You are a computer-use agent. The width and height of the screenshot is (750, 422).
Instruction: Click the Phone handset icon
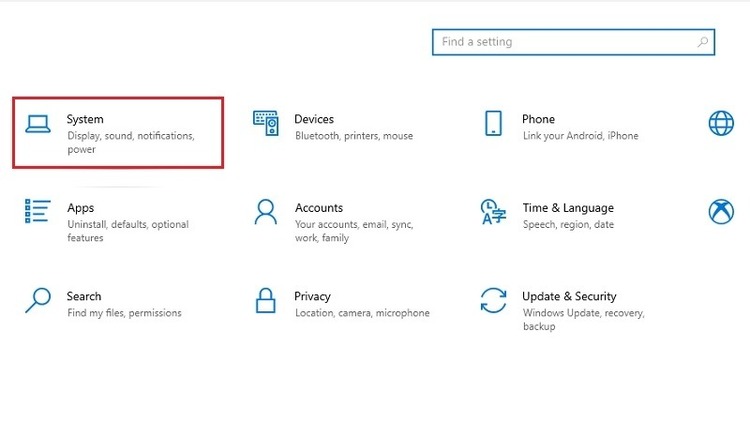[493, 123]
